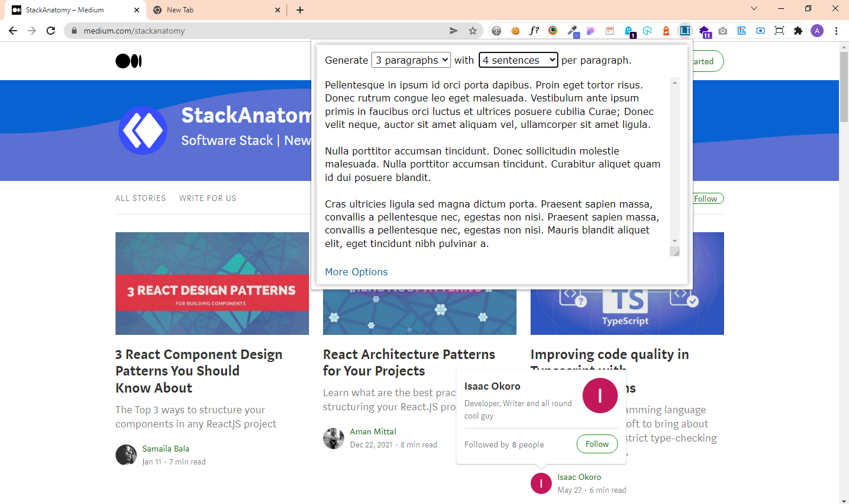The image size is (849, 504).
Task: Toggle the LI lorem ipsum extension icon
Action: pos(685,31)
